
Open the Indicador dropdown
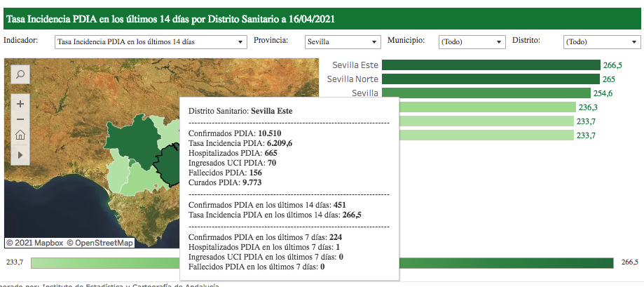pos(150,42)
